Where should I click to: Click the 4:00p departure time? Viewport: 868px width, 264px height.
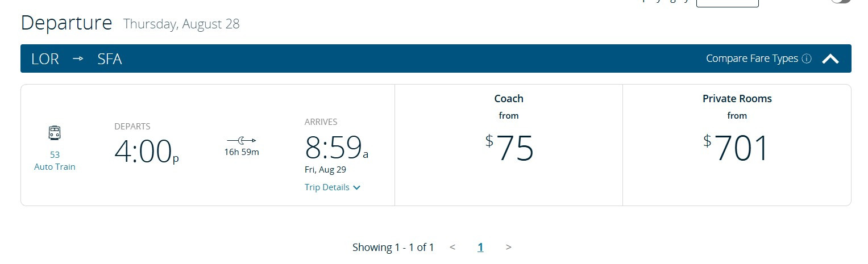pos(147,152)
